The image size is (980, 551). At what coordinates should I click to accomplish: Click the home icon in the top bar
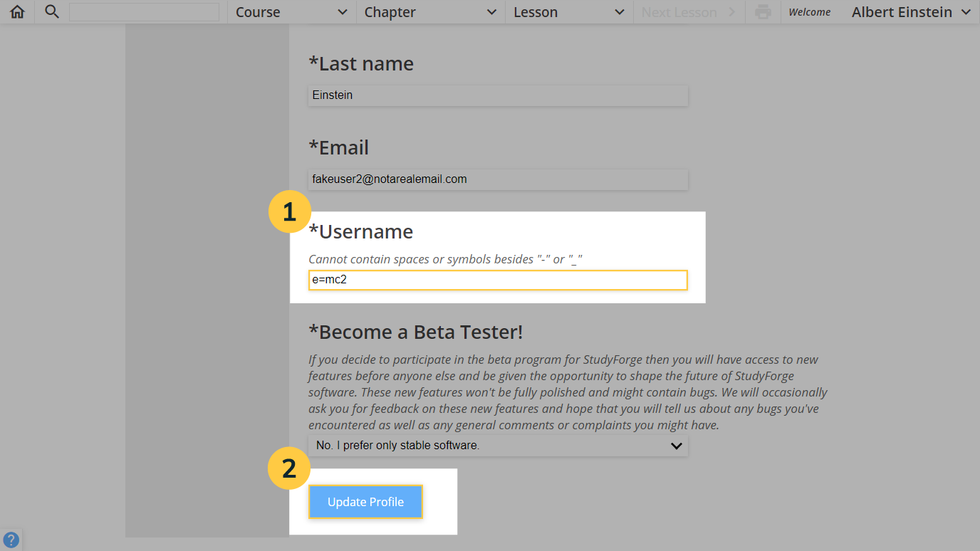[16, 11]
